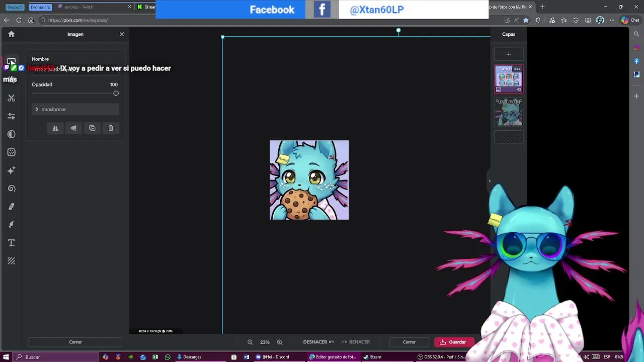This screenshot has height=362, width=644.
Task: Toggle visibility eye of Twitch emotes layer
Action: (x=519, y=89)
